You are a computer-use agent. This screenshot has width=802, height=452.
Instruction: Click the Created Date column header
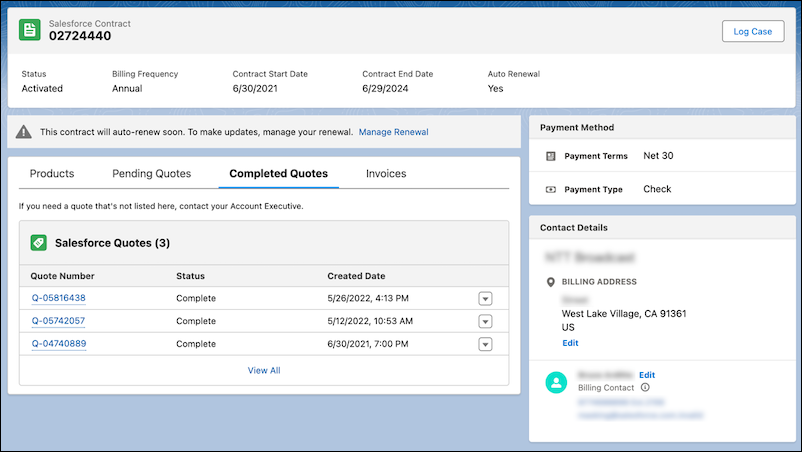pos(356,276)
